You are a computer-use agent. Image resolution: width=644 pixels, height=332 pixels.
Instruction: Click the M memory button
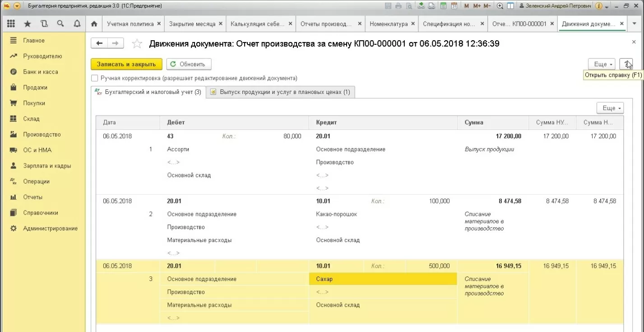467,6
